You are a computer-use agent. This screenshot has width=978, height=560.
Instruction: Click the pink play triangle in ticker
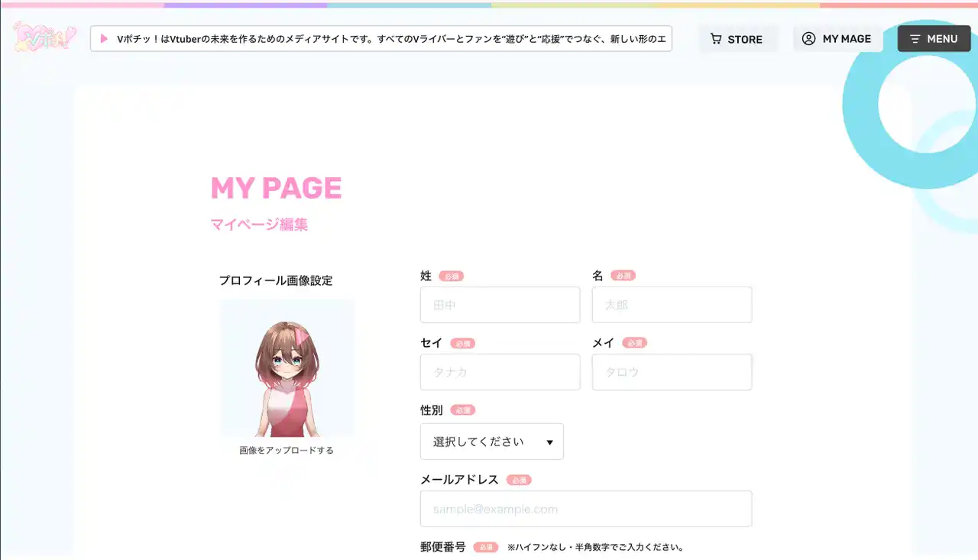coord(104,39)
